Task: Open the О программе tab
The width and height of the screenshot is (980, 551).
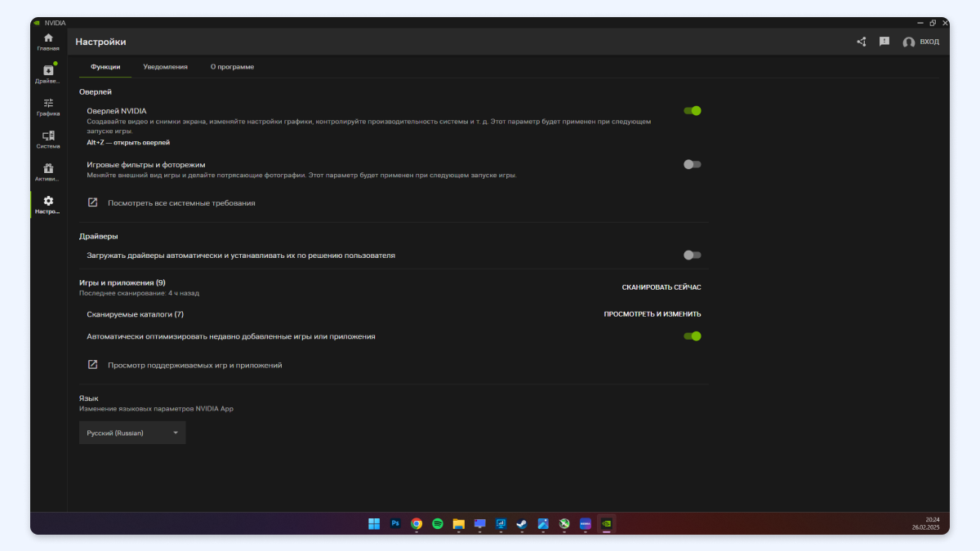Action: (232, 67)
